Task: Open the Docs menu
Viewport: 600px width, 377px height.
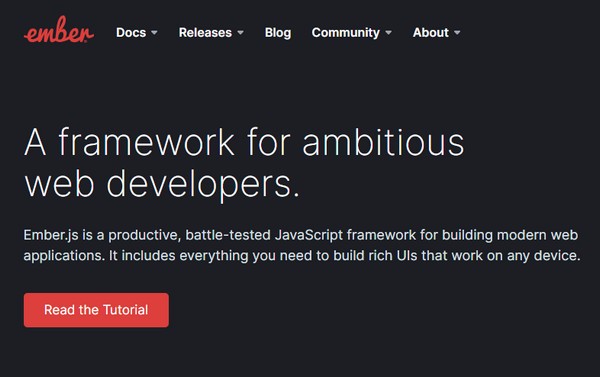Action: pyautogui.click(x=131, y=33)
